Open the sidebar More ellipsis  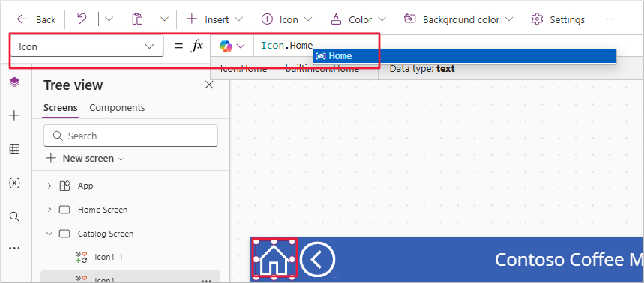[x=14, y=248]
